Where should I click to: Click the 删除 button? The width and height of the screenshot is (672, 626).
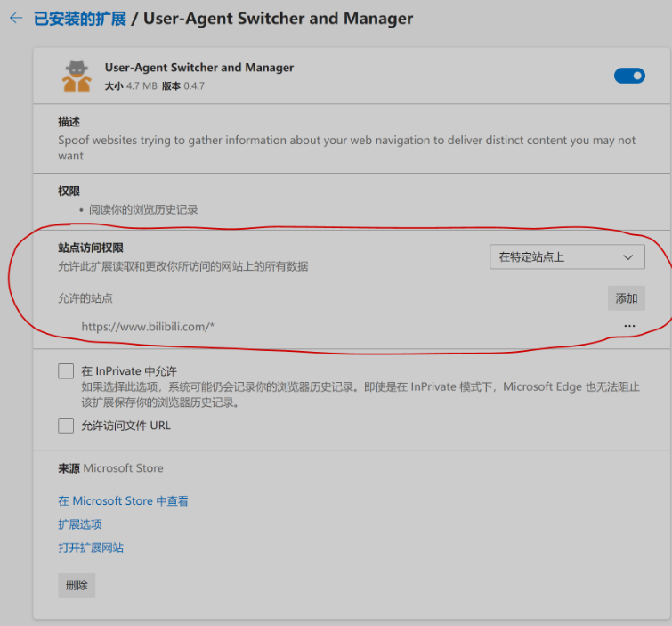click(77, 585)
